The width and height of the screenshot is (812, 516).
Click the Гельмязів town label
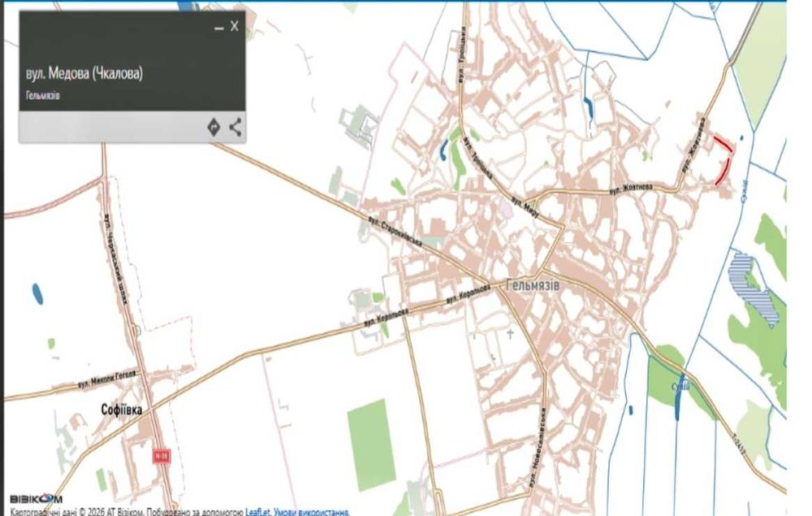click(533, 285)
